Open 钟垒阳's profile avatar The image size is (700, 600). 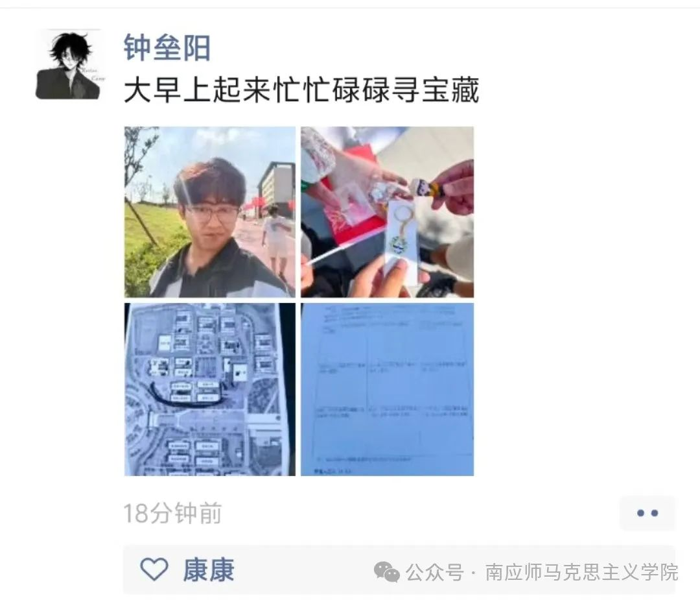[x=69, y=64]
